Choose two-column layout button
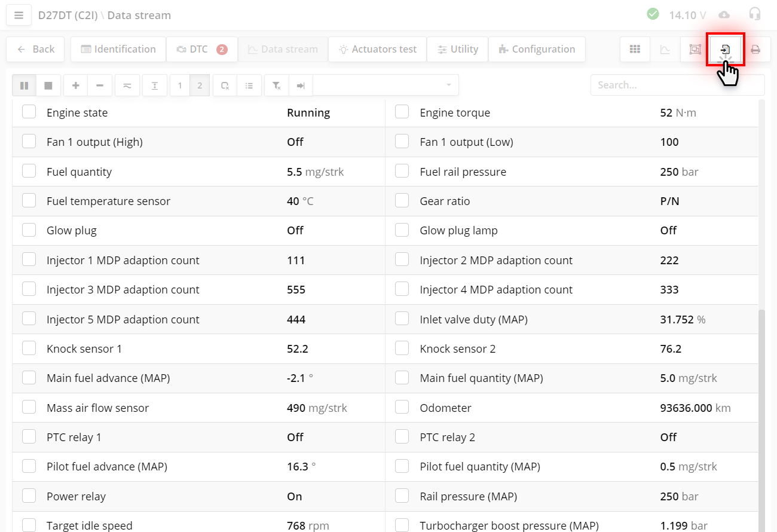Viewport: 777px width, 532px height. (200, 85)
